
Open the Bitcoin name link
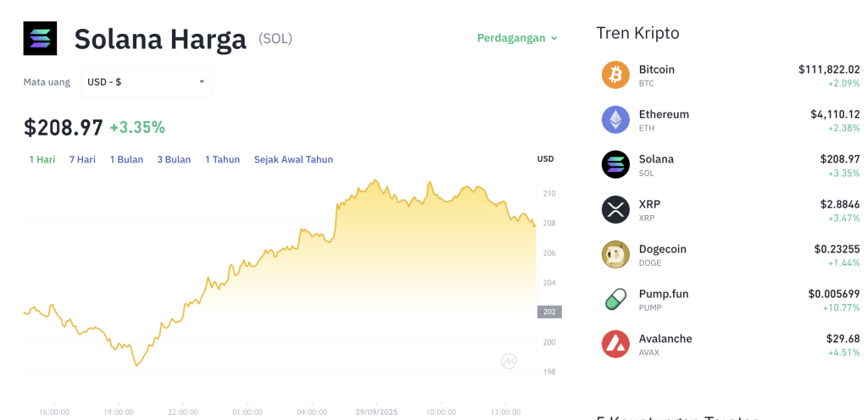657,69
